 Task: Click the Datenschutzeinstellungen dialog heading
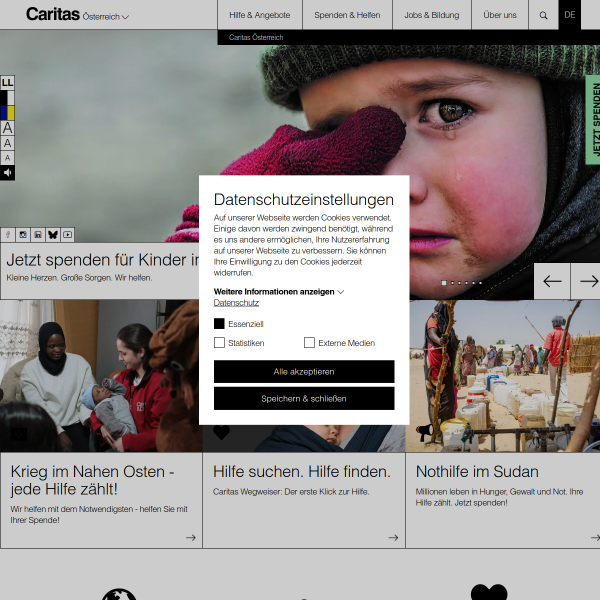tap(304, 200)
